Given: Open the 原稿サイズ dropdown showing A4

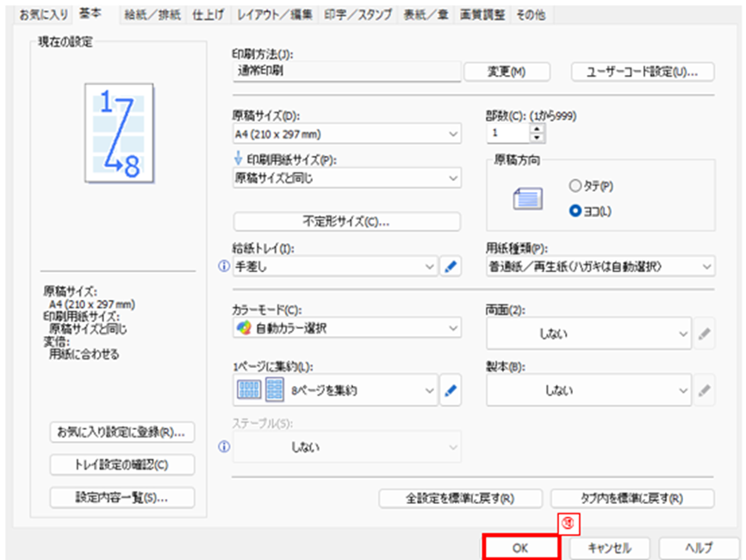Looking at the screenshot, I should click(346, 134).
